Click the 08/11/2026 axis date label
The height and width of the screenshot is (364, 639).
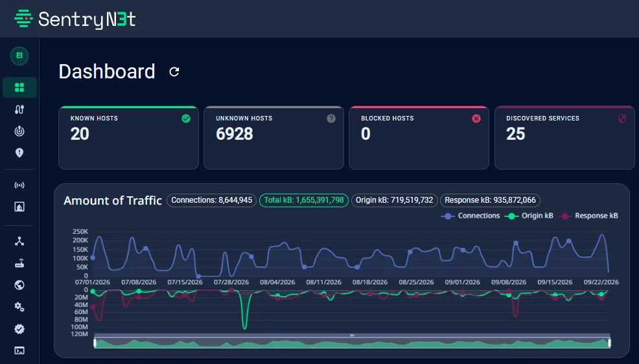[x=323, y=282]
